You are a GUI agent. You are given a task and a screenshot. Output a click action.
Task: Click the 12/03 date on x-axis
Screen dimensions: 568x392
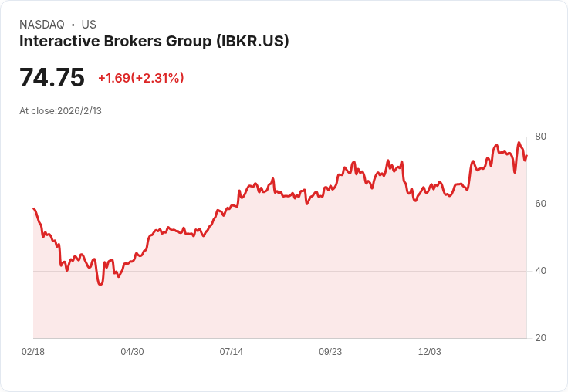tap(430, 351)
